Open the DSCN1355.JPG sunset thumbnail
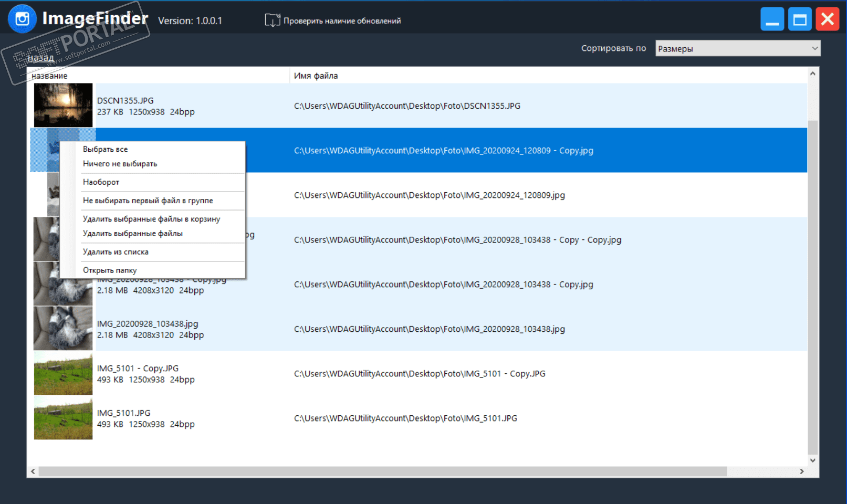Screen dimensions: 847x504 [63, 106]
